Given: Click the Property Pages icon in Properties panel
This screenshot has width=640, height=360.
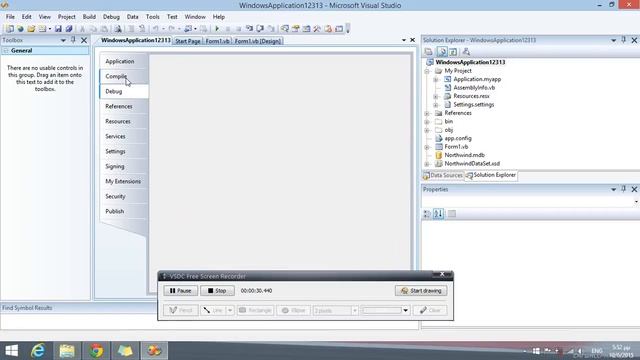Looking at the screenshot, I should click(452, 213).
